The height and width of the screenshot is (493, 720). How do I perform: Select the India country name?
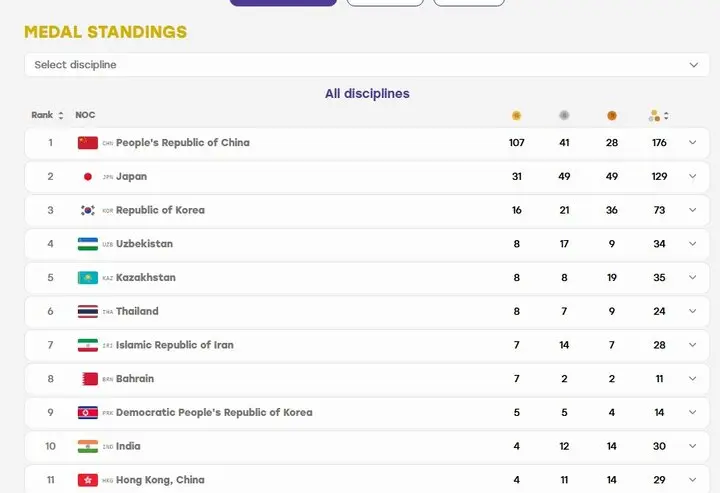click(128, 446)
